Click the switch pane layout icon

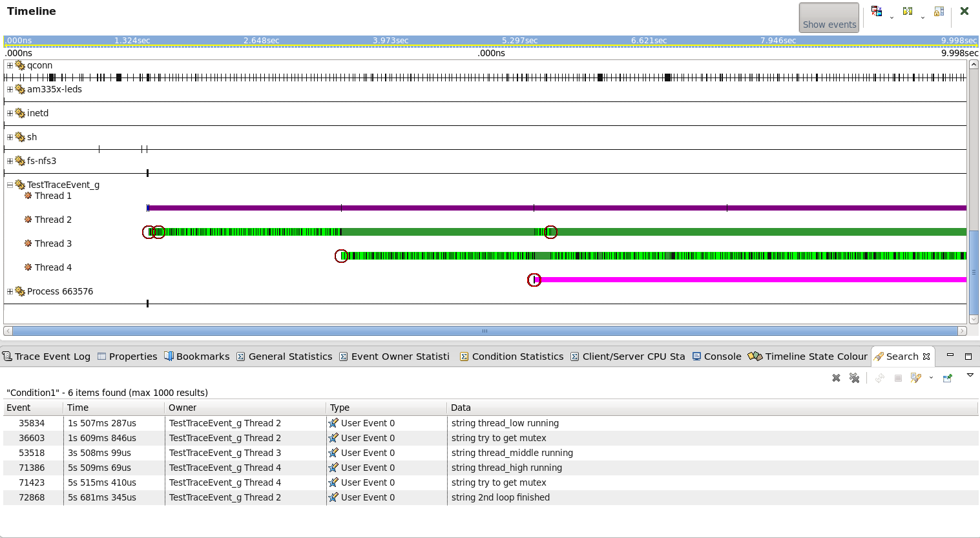click(x=877, y=12)
